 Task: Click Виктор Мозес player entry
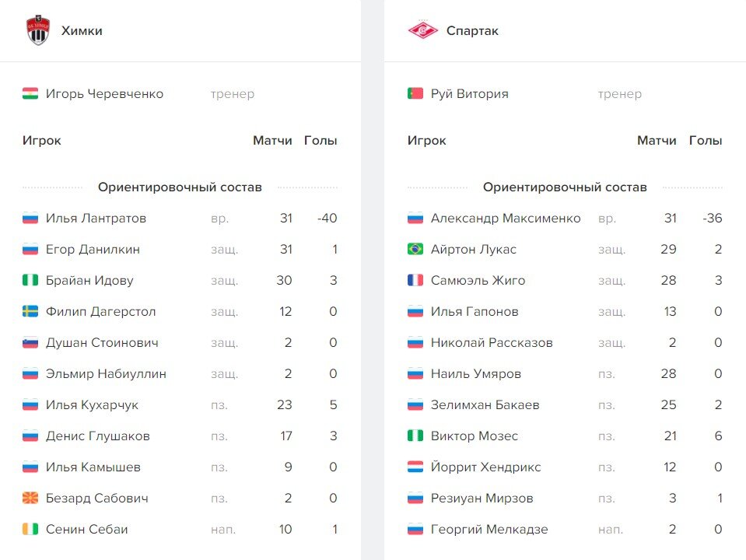click(x=475, y=436)
